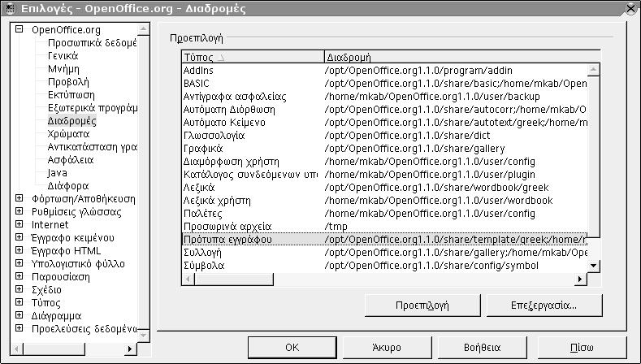This screenshot has width=641, height=364.
Task: Expand the Τύπος tree node
Action: (x=19, y=302)
